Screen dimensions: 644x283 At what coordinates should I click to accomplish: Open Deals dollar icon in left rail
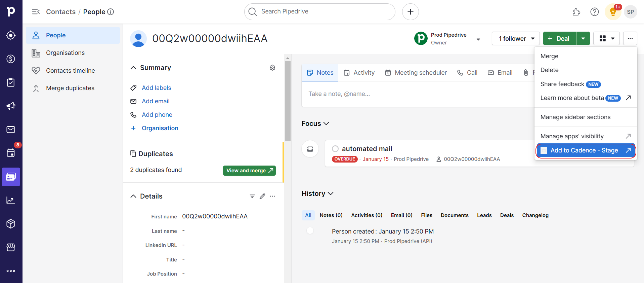(11, 59)
